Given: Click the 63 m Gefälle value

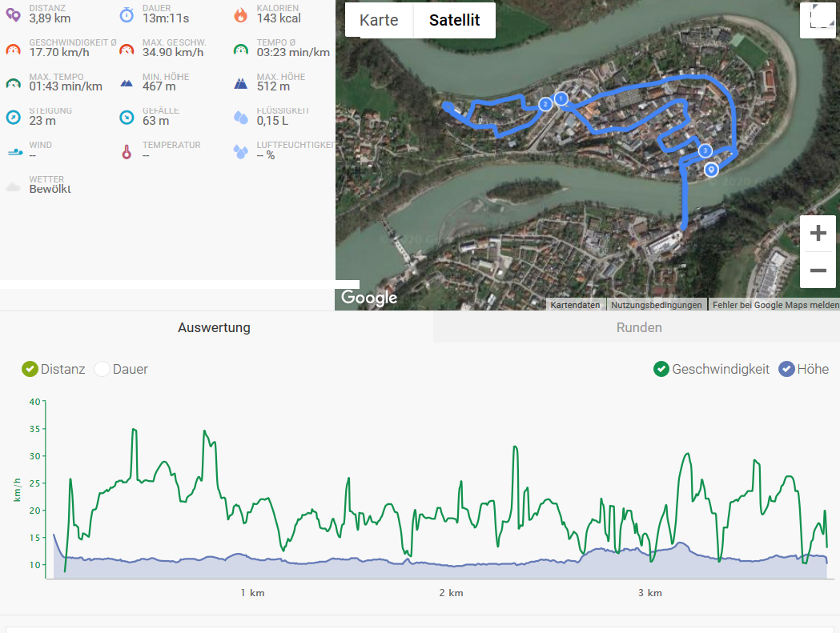Looking at the screenshot, I should click(x=156, y=121).
